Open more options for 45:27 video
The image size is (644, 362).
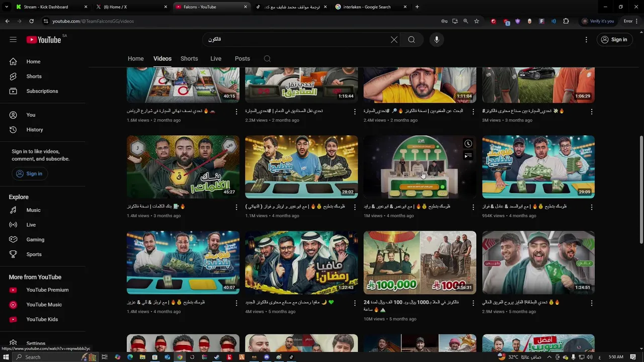[236, 207]
